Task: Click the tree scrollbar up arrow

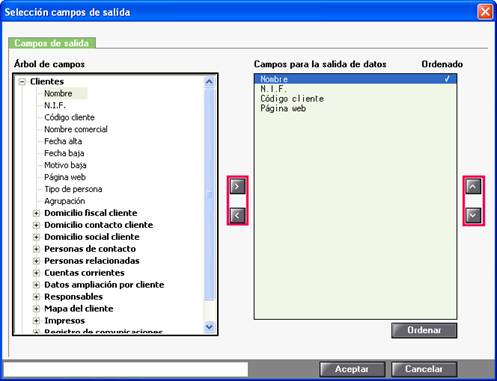Action: [x=209, y=82]
